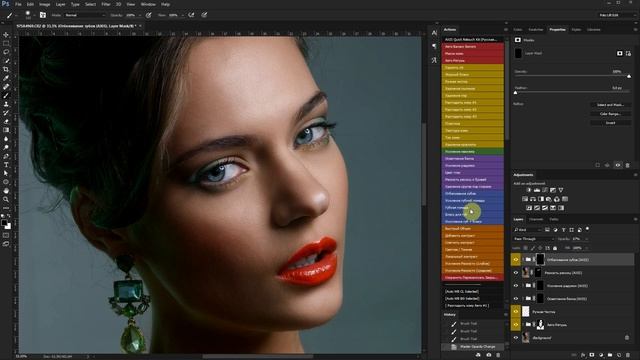
Task: Click the vector mask icon in Properties
Action: click(x=628, y=53)
